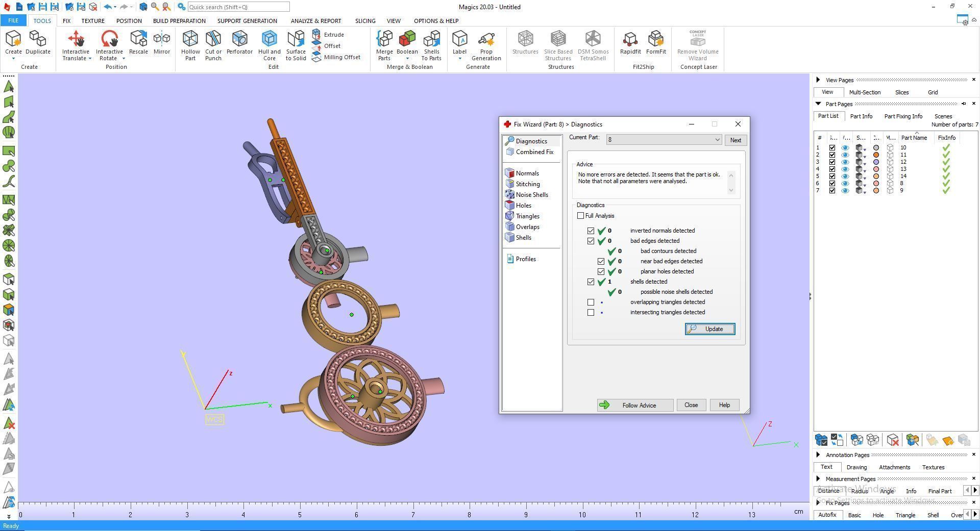Click the Duplicate part icon
980x531 pixels.
coord(38,43)
